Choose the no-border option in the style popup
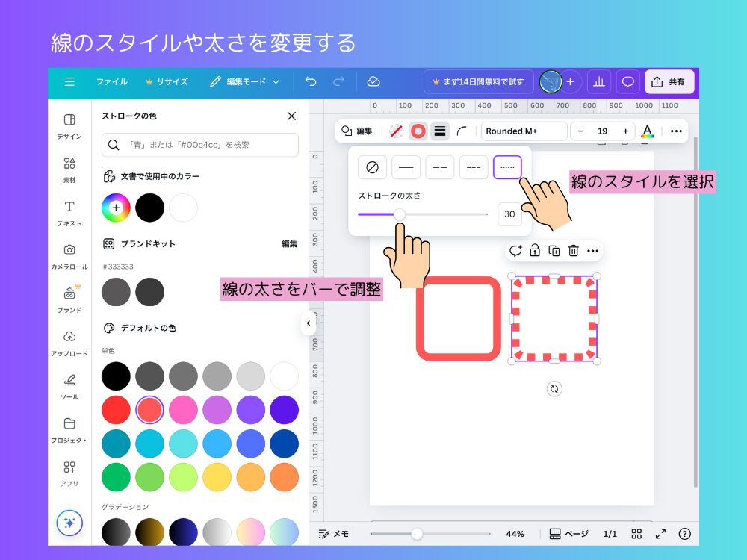747x560 pixels. pos(372,167)
